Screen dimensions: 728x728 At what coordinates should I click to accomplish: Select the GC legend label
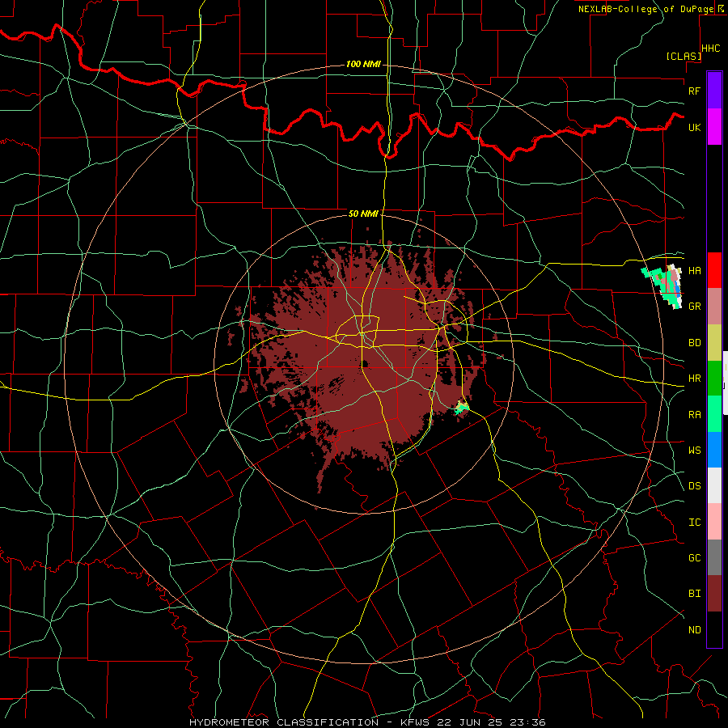[694, 558]
